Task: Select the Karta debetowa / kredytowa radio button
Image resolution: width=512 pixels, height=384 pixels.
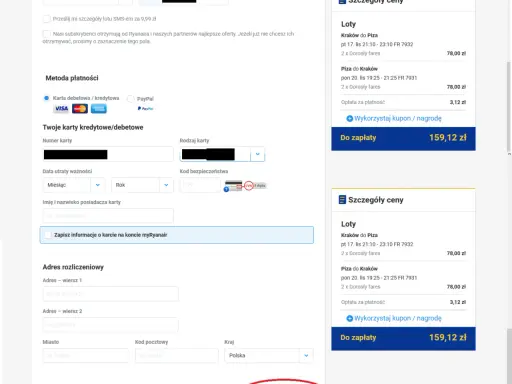Action: point(46,98)
